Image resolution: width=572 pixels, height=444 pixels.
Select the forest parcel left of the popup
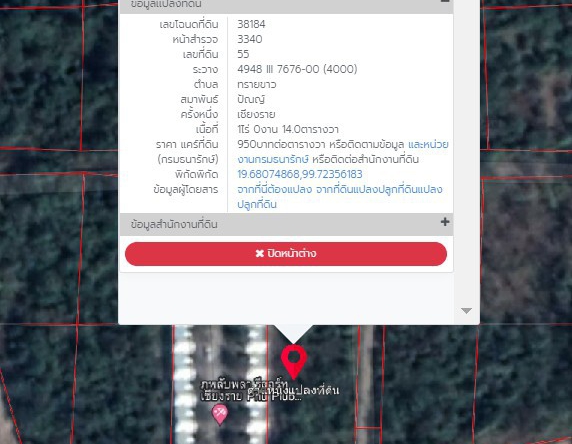click(x=40, y=248)
